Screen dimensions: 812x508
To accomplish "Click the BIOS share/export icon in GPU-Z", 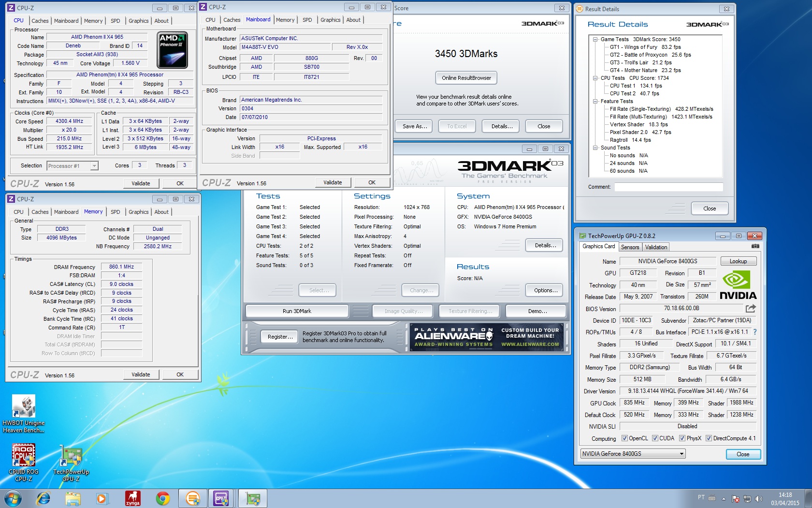I will point(751,308).
